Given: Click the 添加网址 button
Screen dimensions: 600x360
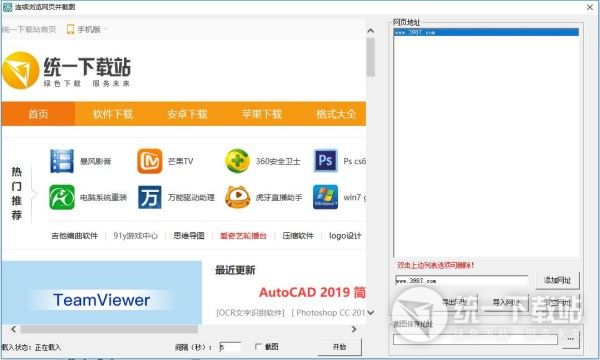Looking at the screenshot, I should pyautogui.click(x=557, y=281).
